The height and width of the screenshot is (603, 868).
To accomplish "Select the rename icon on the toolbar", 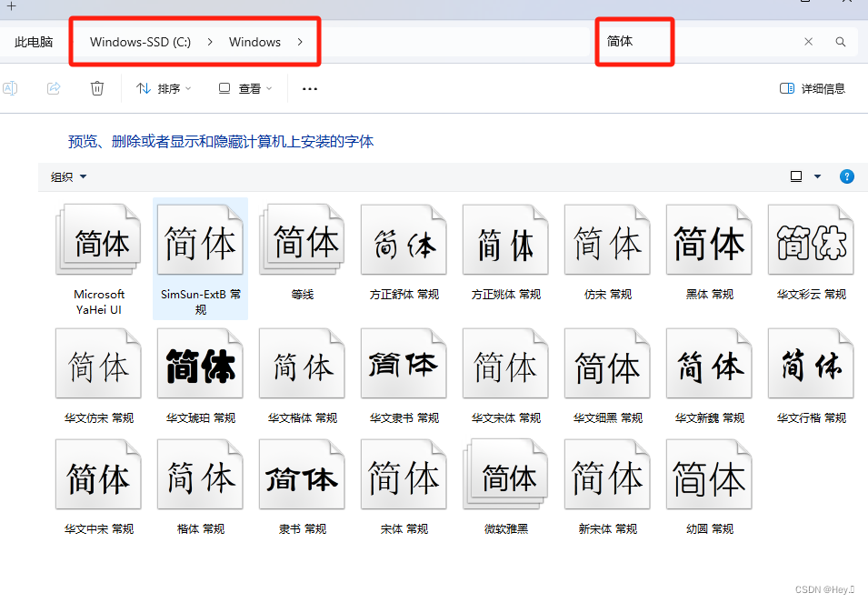I will click(x=10, y=87).
